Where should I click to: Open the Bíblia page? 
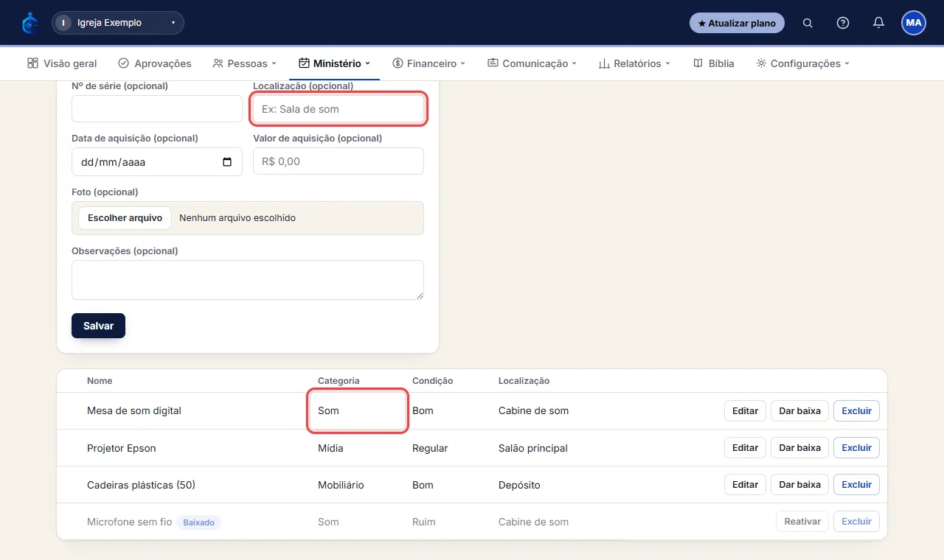tap(714, 63)
